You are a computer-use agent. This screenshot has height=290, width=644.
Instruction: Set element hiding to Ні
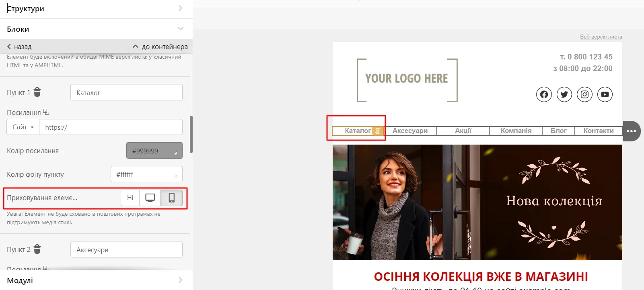pos(130,198)
